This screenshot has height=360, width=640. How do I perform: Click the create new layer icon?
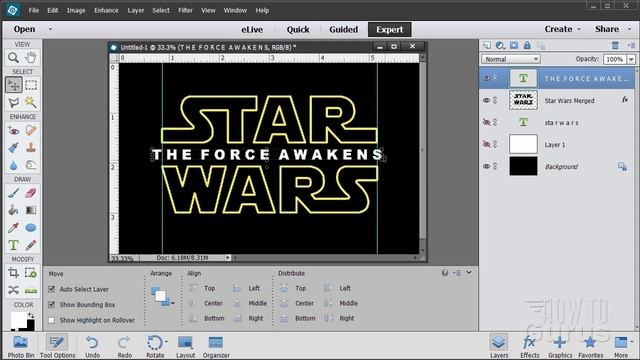tap(487, 45)
